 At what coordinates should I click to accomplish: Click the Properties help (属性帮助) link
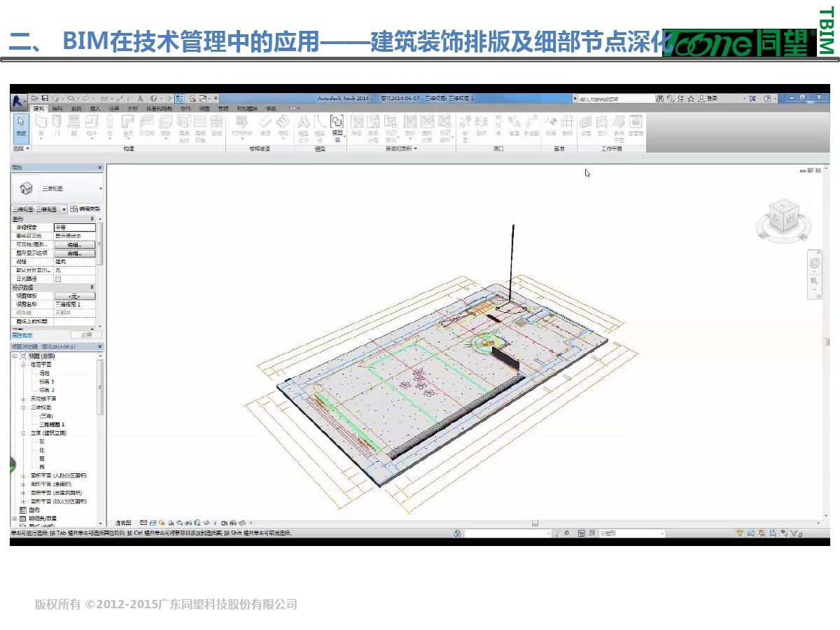pos(23,335)
